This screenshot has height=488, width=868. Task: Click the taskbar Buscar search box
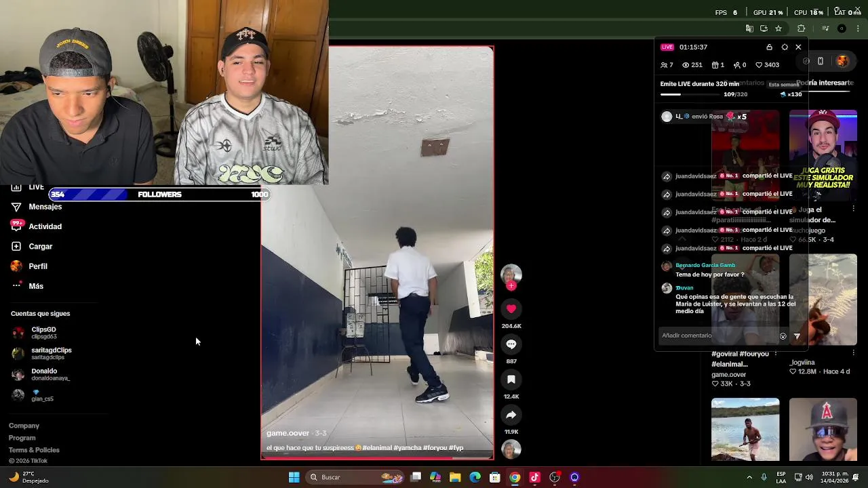(x=356, y=477)
